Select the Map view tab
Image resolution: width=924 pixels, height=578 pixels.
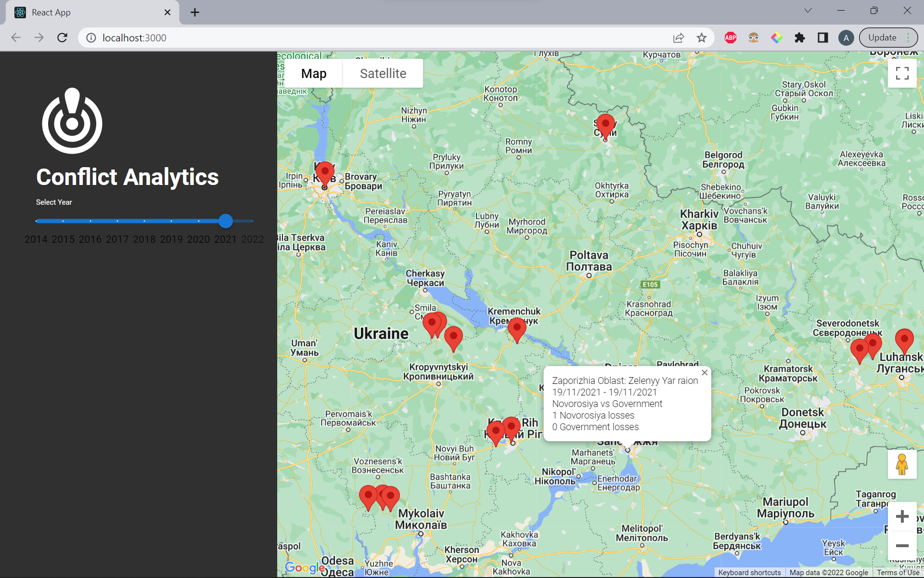314,73
